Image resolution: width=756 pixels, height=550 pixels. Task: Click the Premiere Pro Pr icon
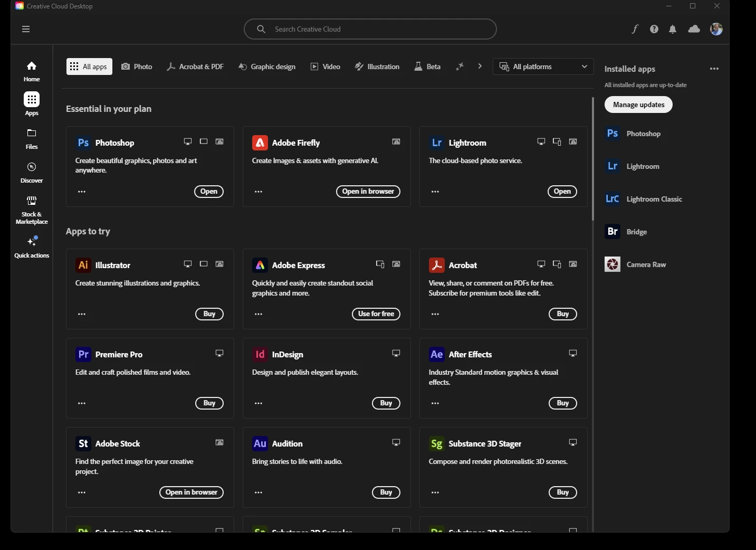pos(83,354)
